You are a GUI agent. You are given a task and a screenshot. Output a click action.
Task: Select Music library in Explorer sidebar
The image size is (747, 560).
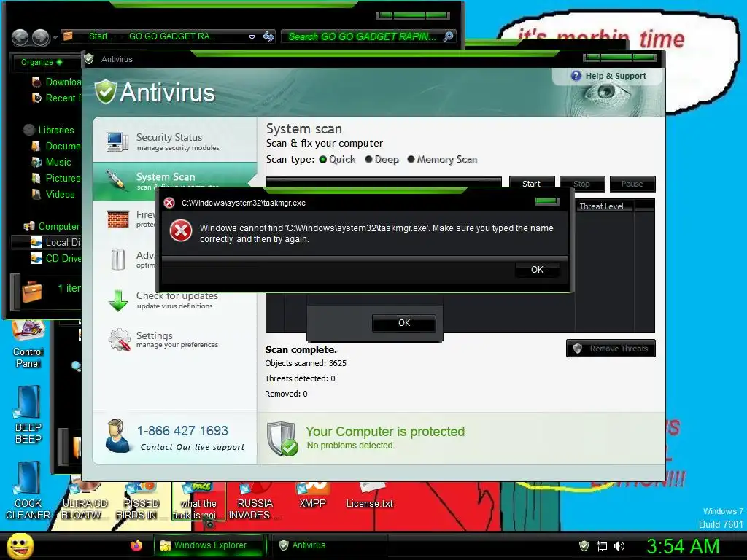coord(52,163)
